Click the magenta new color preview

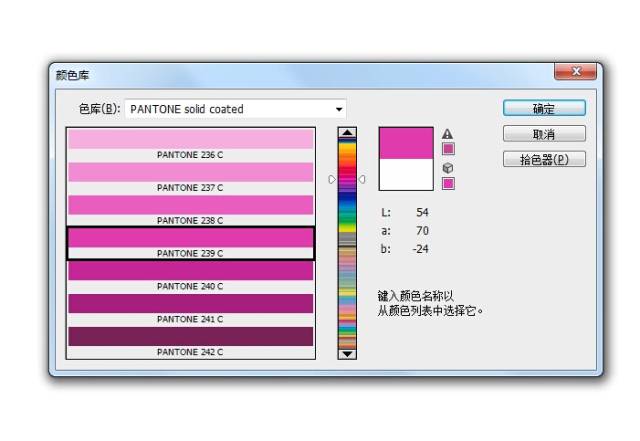pos(406,142)
